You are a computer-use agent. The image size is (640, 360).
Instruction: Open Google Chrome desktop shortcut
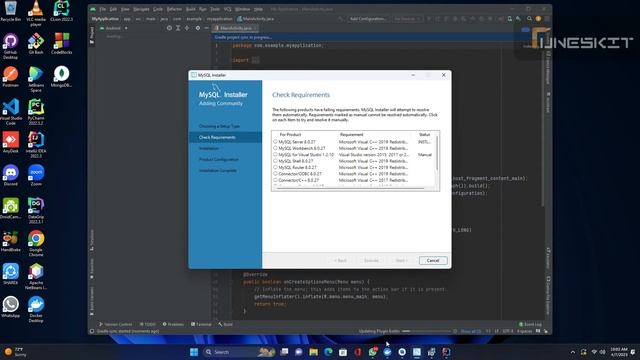36,244
